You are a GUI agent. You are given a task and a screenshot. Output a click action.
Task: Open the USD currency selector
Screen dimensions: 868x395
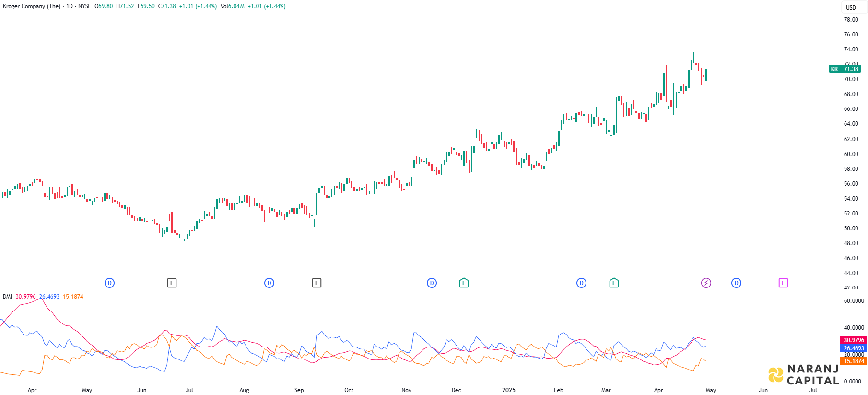coord(851,8)
